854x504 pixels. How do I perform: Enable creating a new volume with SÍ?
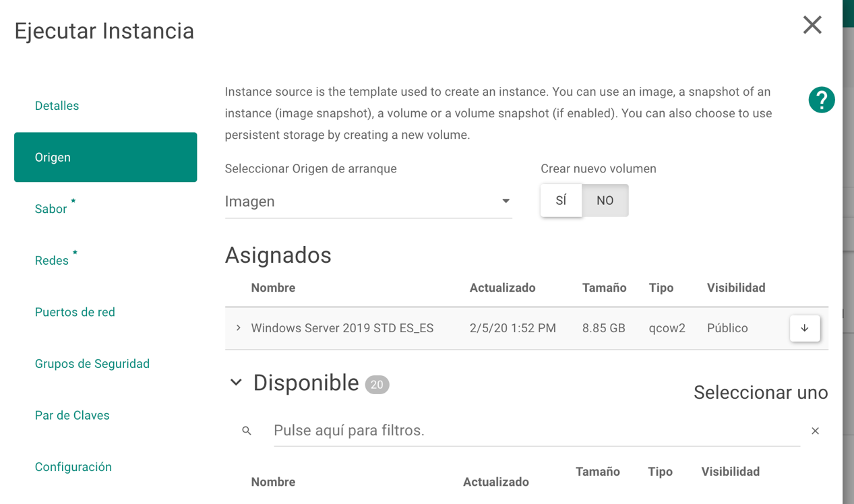pyautogui.click(x=561, y=200)
